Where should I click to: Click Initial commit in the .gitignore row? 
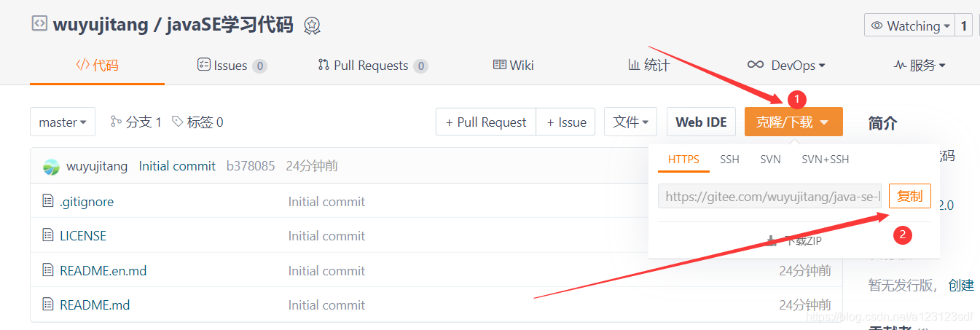326,202
